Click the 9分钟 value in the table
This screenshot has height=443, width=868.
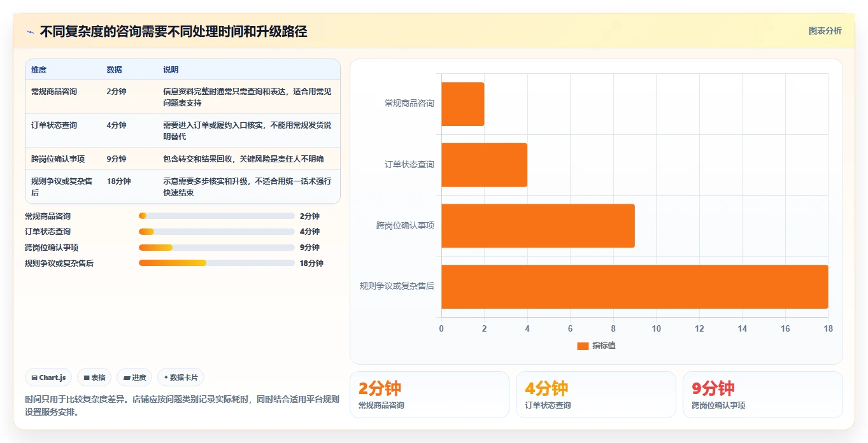[117, 159]
